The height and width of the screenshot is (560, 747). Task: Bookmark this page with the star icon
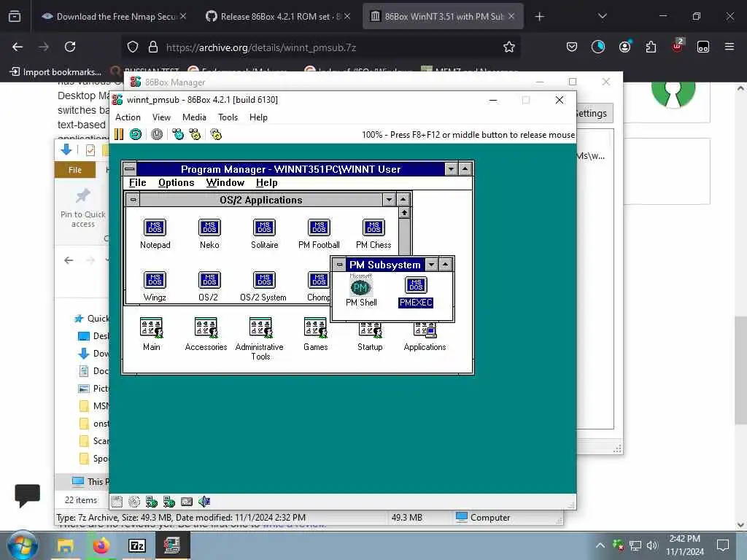(508, 47)
